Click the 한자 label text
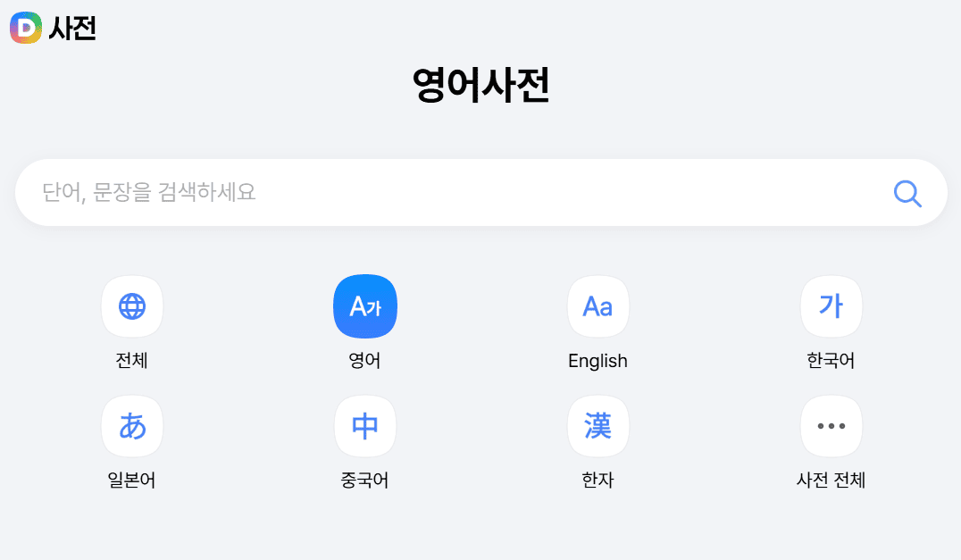Image resolution: width=961 pixels, height=560 pixels. 597,480
